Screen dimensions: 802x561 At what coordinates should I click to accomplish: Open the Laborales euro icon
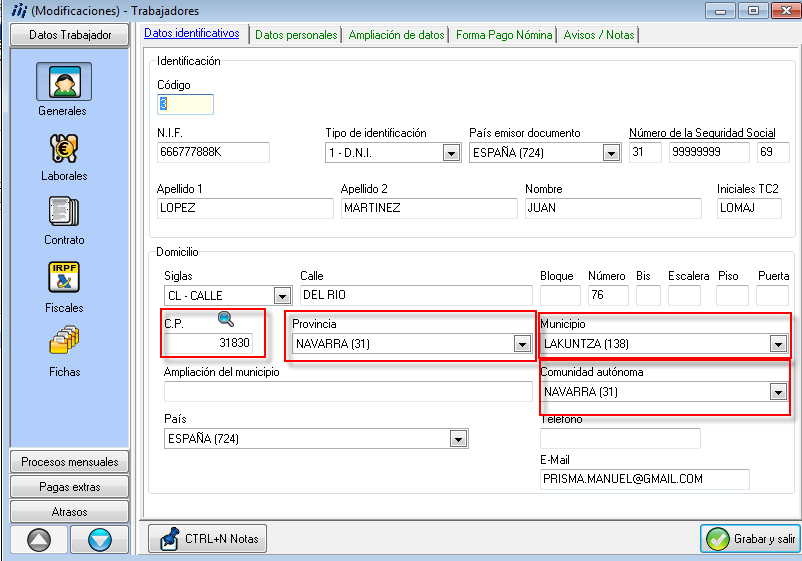coord(64,148)
